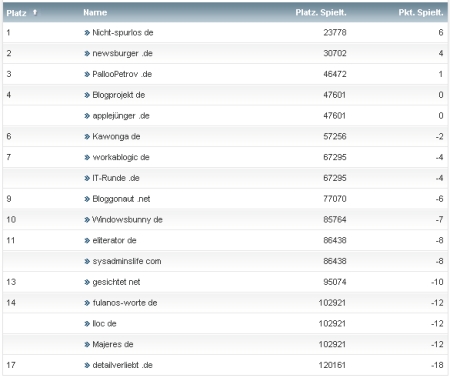Click the arrow icon before lloc de
This screenshot has height=378, width=450.
click(x=87, y=324)
